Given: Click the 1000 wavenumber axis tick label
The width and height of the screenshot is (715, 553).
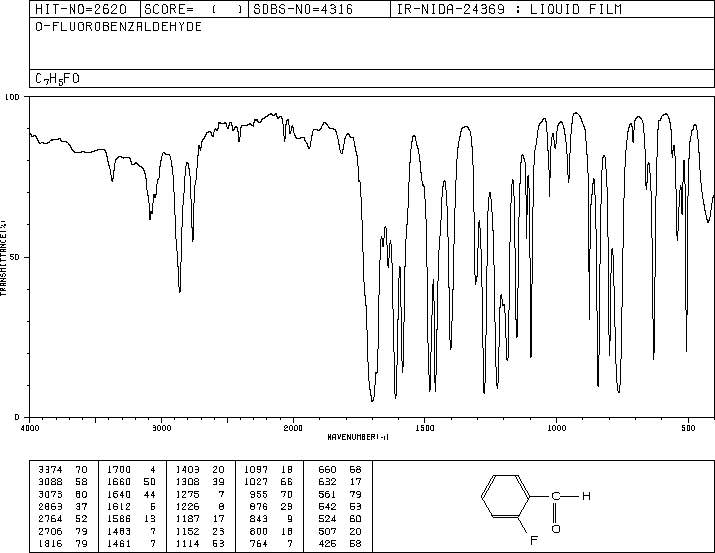Looking at the screenshot, I should pos(556,428).
